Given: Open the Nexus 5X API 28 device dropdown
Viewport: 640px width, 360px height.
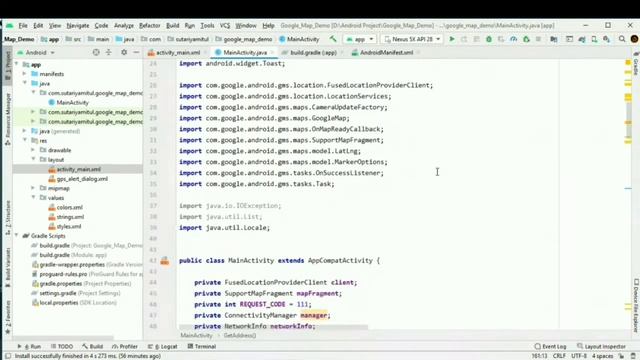Looking at the screenshot, I should tap(412, 39).
